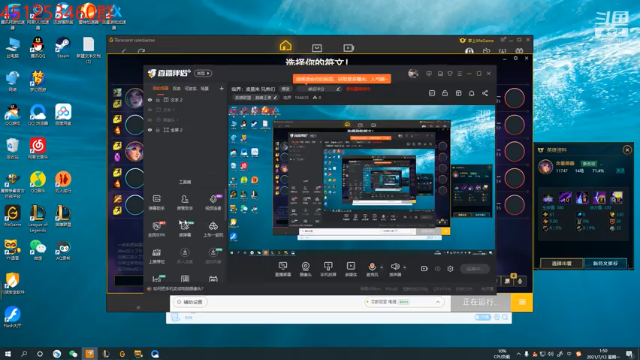Open Windows Start menu on taskbar

pos(8,354)
